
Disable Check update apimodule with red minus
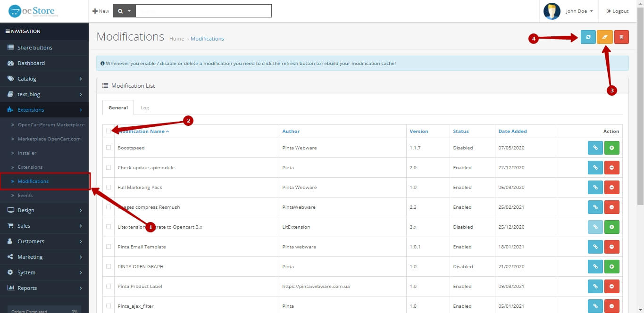[612, 168]
